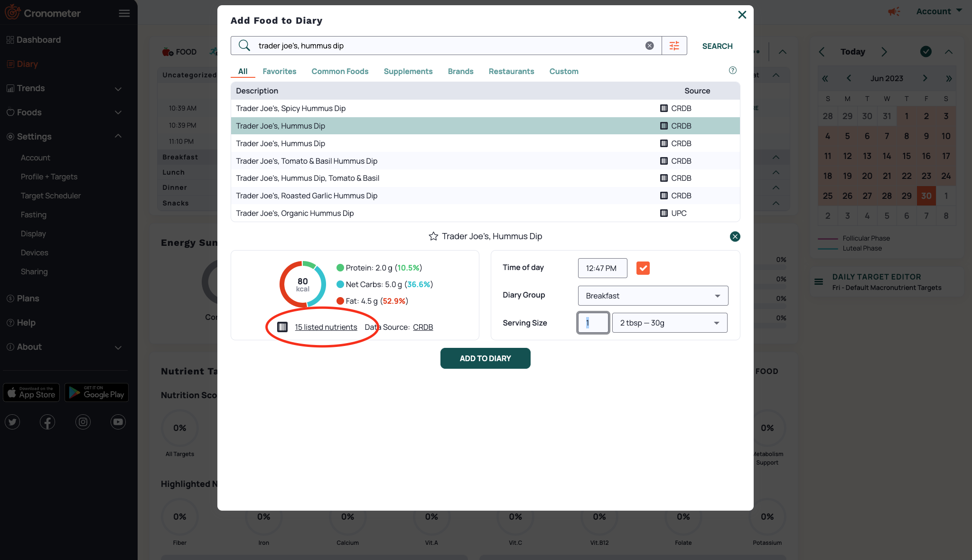
Task: Collapse the Snacks diary group
Action: coord(776,203)
